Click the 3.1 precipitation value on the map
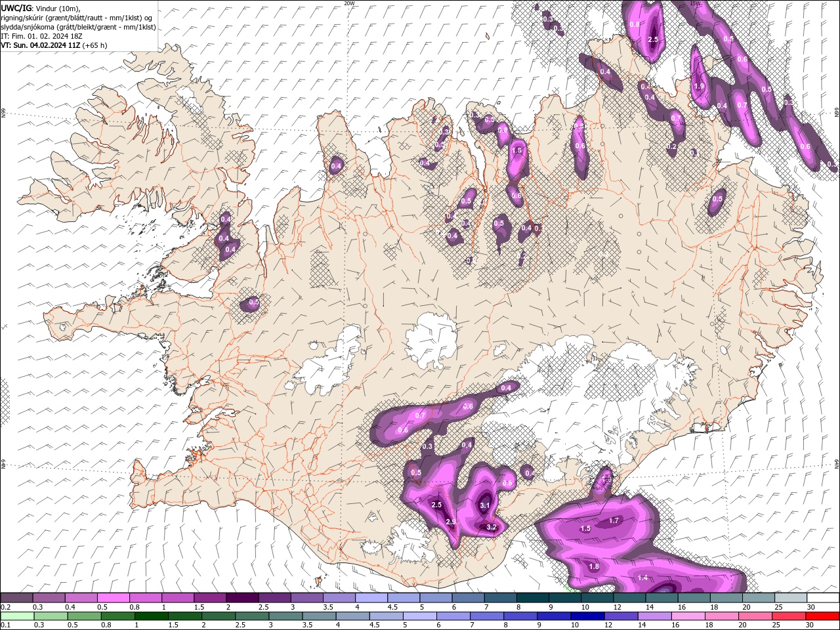 (485, 505)
